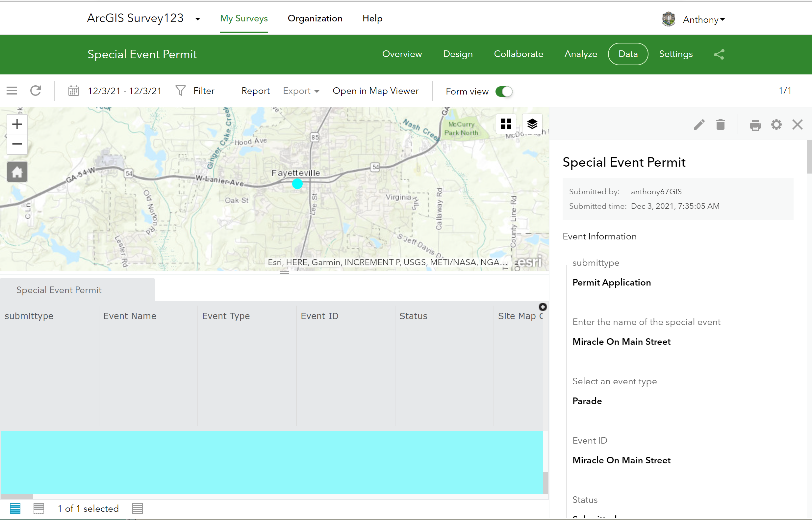Screen dimensions: 812x520
Task: Switch table to show all records view
Action: point(16,508)
